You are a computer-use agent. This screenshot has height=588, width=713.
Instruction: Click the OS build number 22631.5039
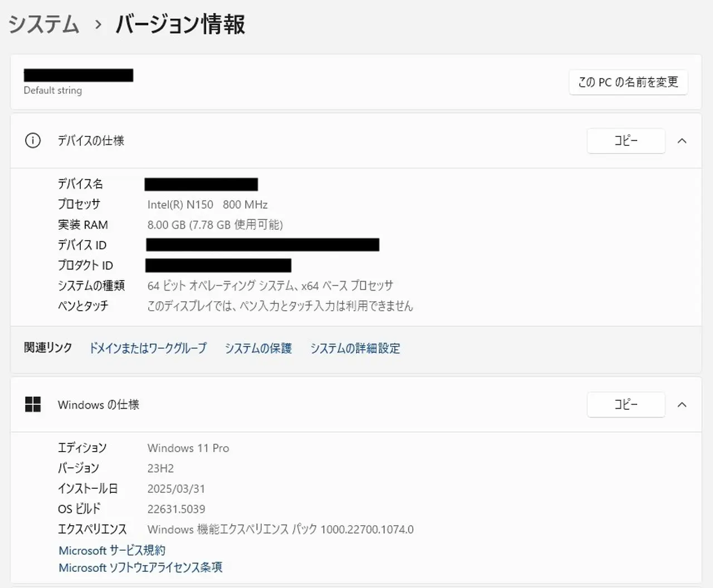click(x=176, y=509)
